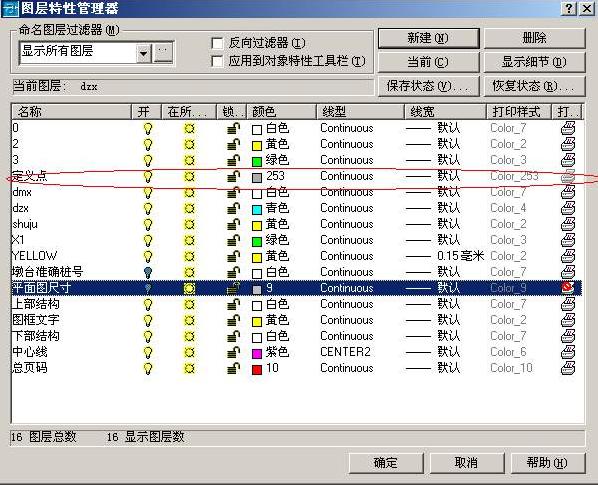Open linetype CENTER2 of 中心线 layer

(345, 352)
